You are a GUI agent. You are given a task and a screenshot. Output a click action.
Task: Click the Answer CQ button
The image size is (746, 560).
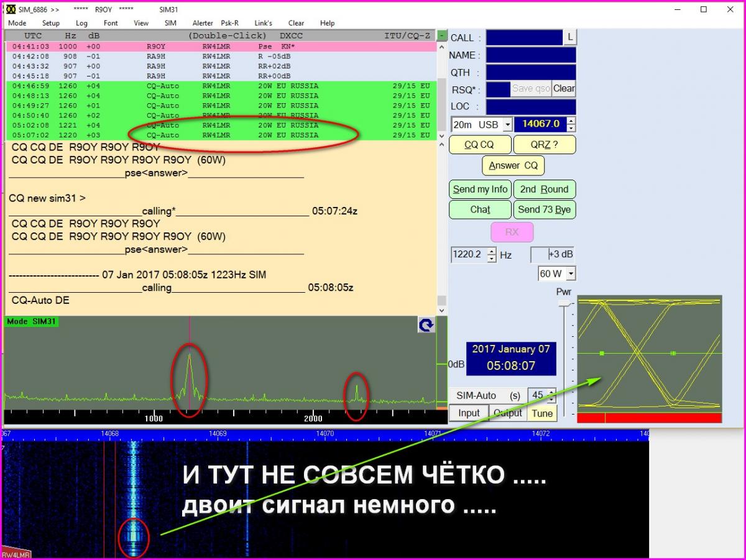513,165
